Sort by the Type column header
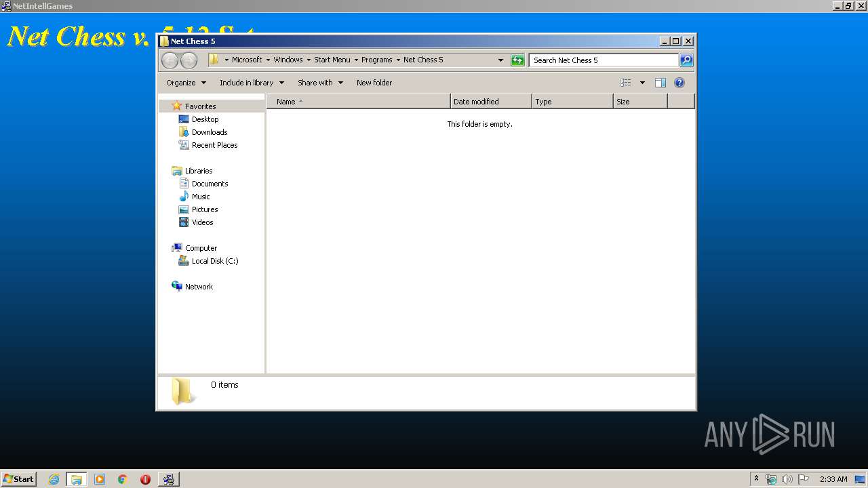Viewport: 868px width, 488px height. point(572,102)
